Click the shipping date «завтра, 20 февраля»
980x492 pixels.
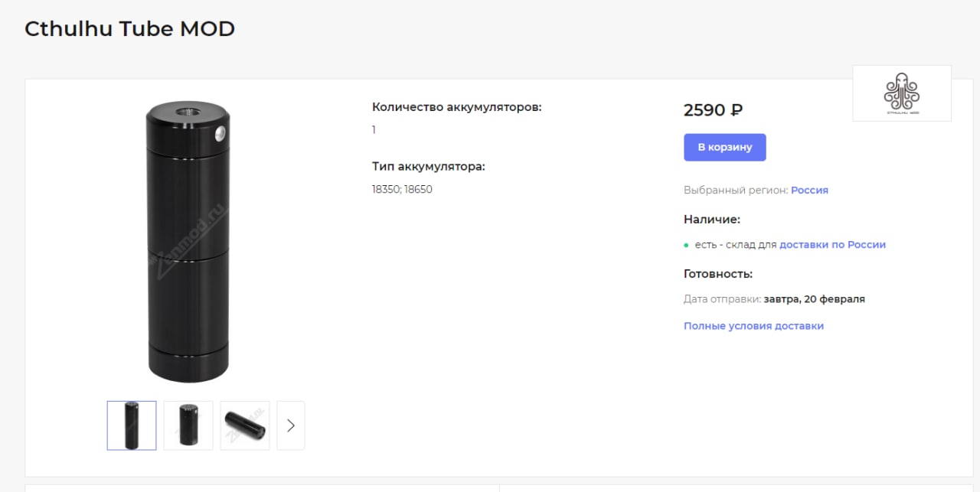click(x=815, y=299)
